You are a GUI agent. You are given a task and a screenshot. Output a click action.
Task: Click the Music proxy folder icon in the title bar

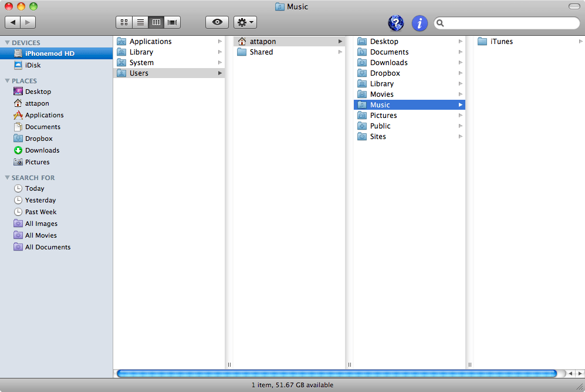coord(279,6)
